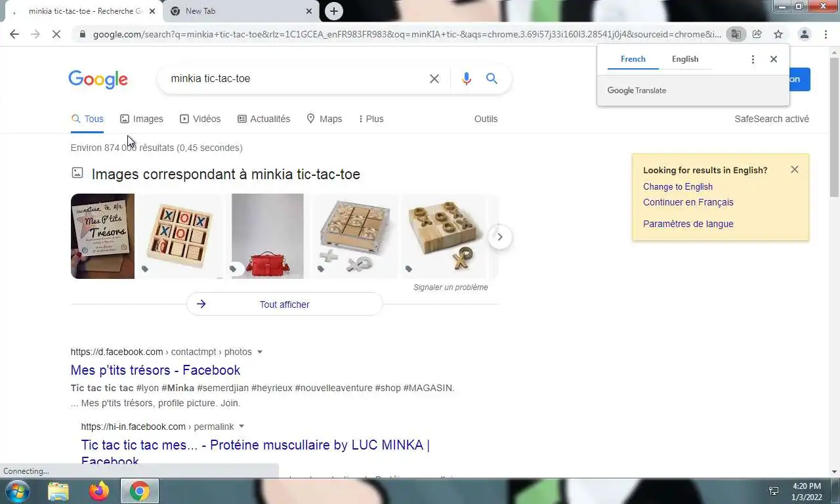Click the Chrome back arrow

coord(14,34)
